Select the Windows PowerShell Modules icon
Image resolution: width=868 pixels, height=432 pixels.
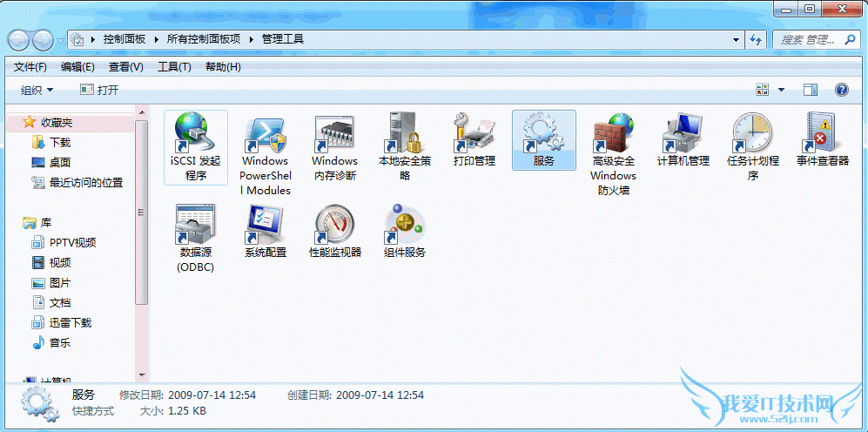(266, 135)
